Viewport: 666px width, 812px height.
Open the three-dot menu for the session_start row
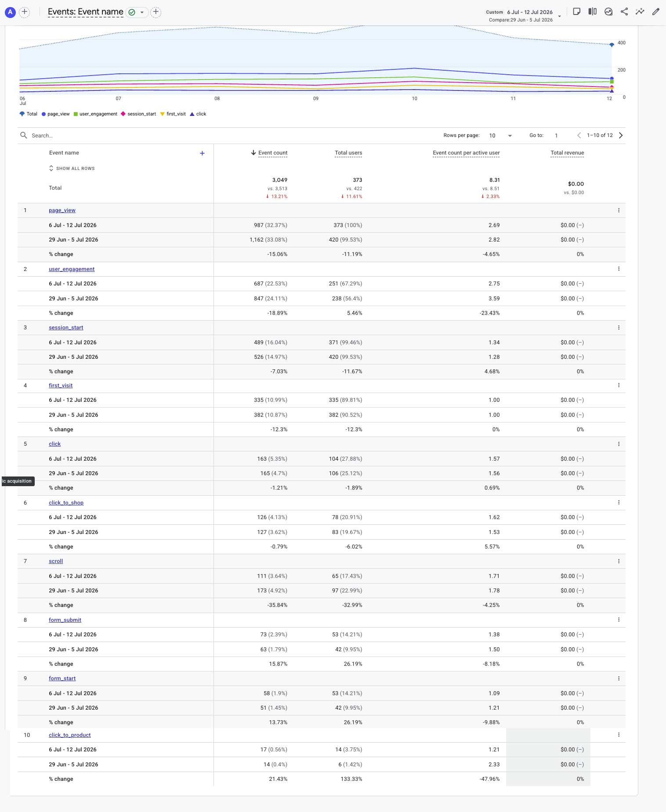coord(619,328)
